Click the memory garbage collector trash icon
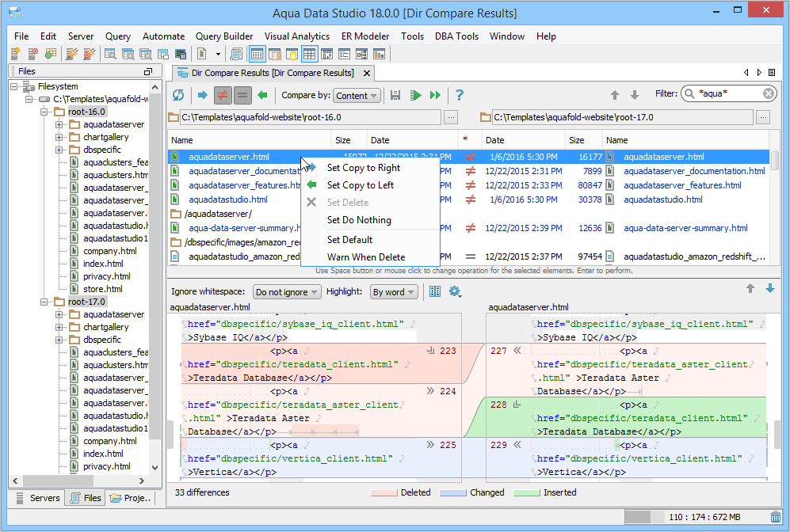Image resolution: width=790 pixels, height=532 pixels. 775,517
